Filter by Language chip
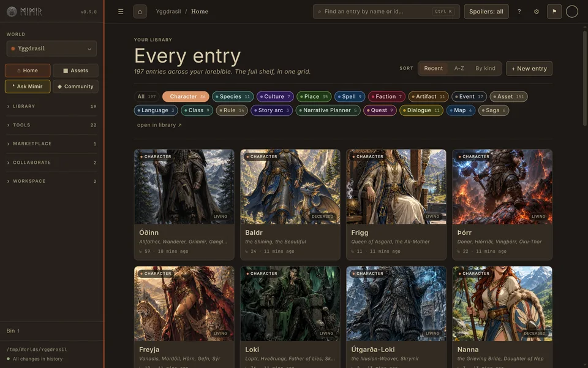The height and width of the screenshot is (368, 588). coord(156,110)
